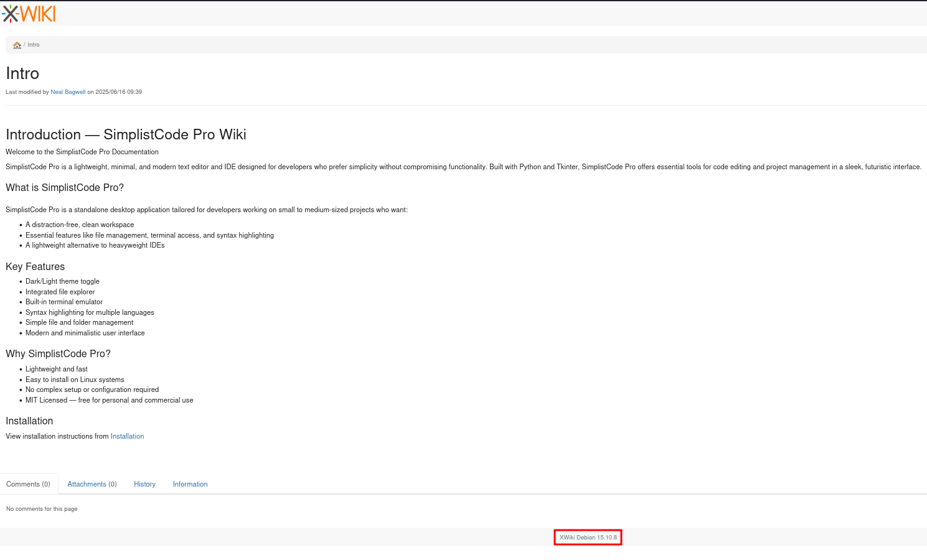Viewport: 927px width, 560px height.
Task: Click the No comments for this page text
Action: click(x=41, y=508)
